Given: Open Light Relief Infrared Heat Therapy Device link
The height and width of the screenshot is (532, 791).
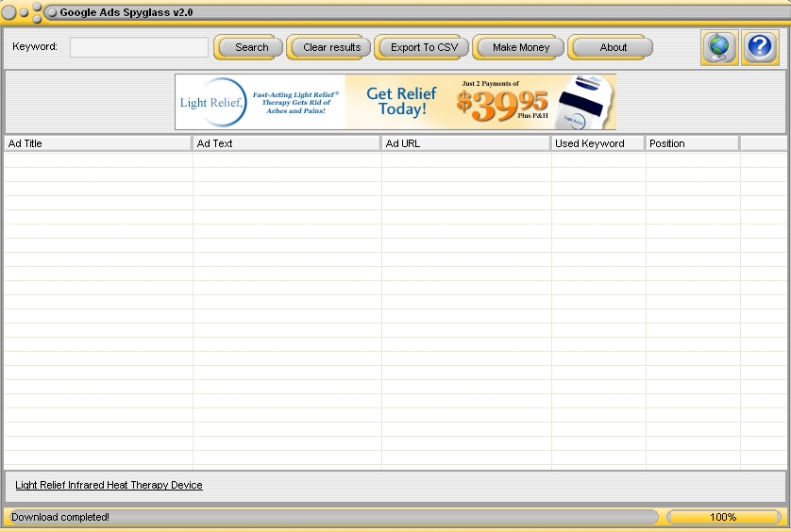Looking at the screenshot, I should click(109, 485).
